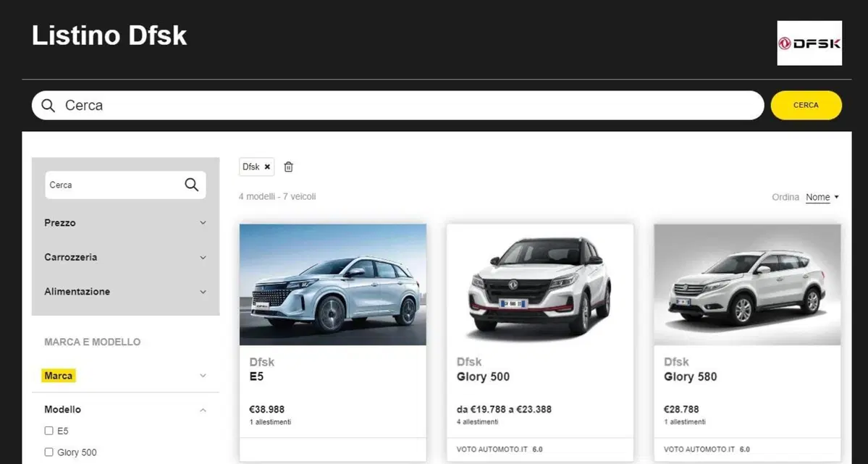Open the Glory 500 model title link
Viewport: 868px width, 464px height.
click(x=483, y=376)
